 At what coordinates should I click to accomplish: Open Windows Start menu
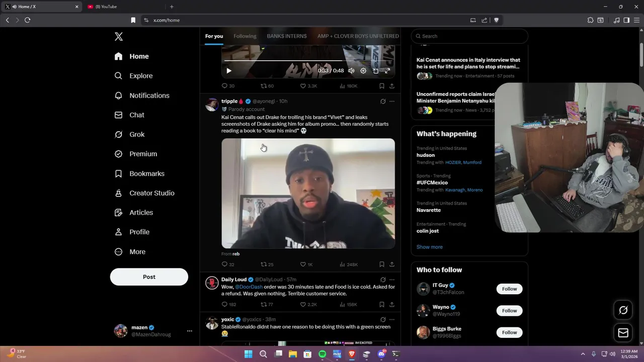pyautogui.click(x=248, y=354)
